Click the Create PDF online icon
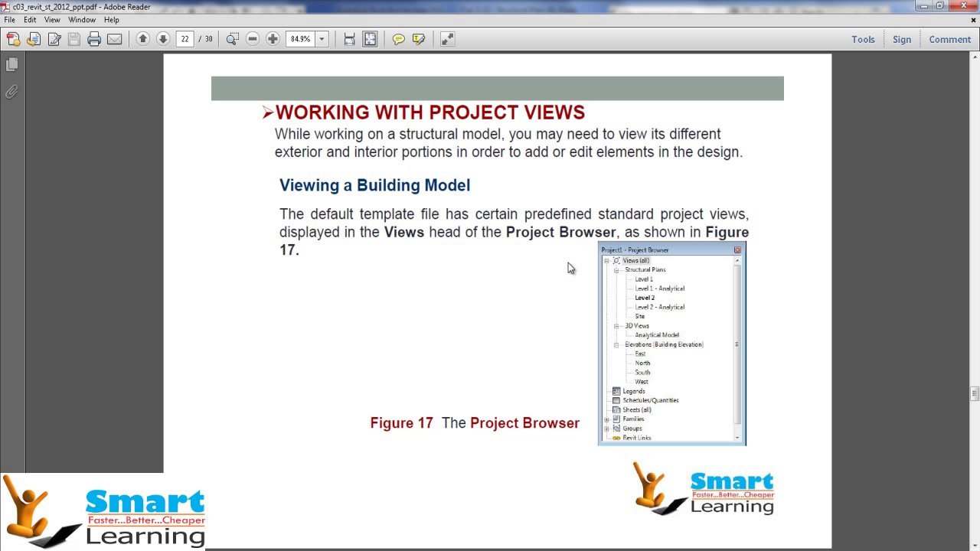The height and width of the screenshot is (551, 980). pyautogui.click(x=13, y=39)
